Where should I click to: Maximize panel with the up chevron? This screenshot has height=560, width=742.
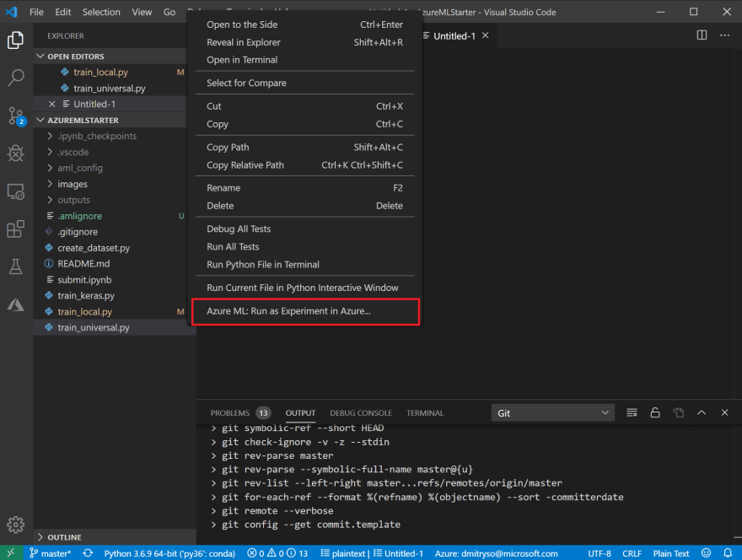click(702, 412)
